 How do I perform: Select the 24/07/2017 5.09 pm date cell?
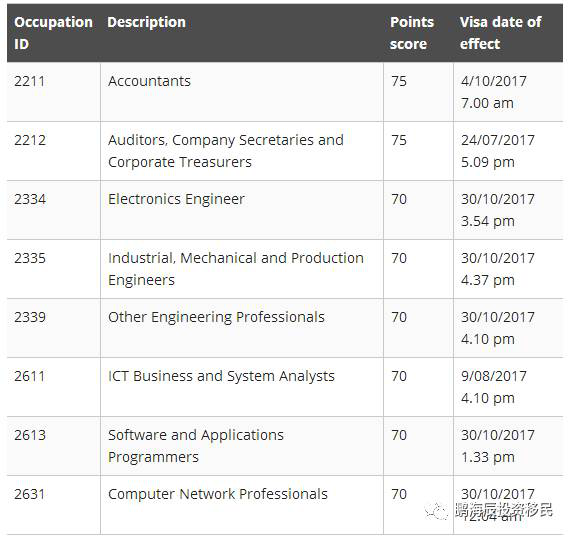click(x=508, y=151)
